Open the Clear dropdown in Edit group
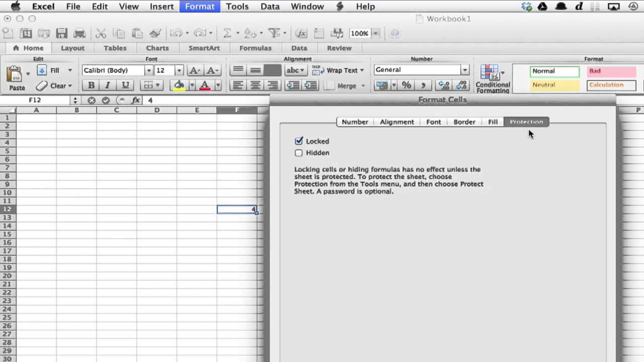This screenshot has height=362, width=644. (70, 85)
